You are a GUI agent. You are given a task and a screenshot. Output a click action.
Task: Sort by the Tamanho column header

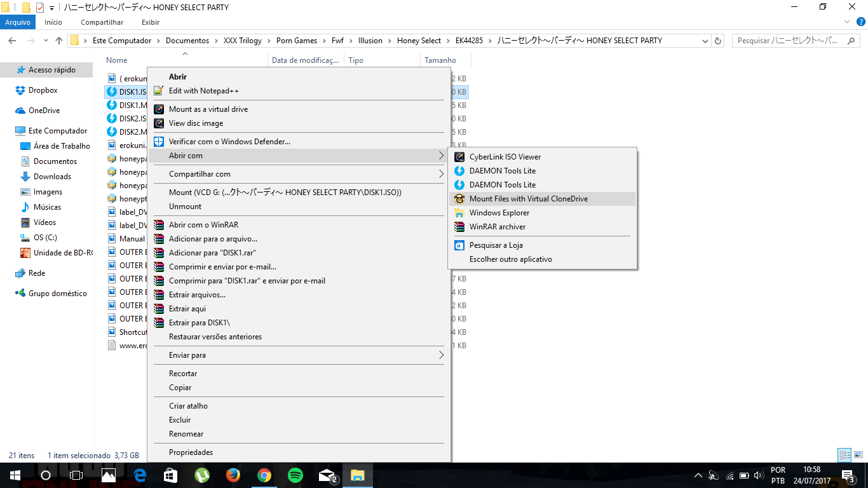pyautogui.click(x=440, y=60)
